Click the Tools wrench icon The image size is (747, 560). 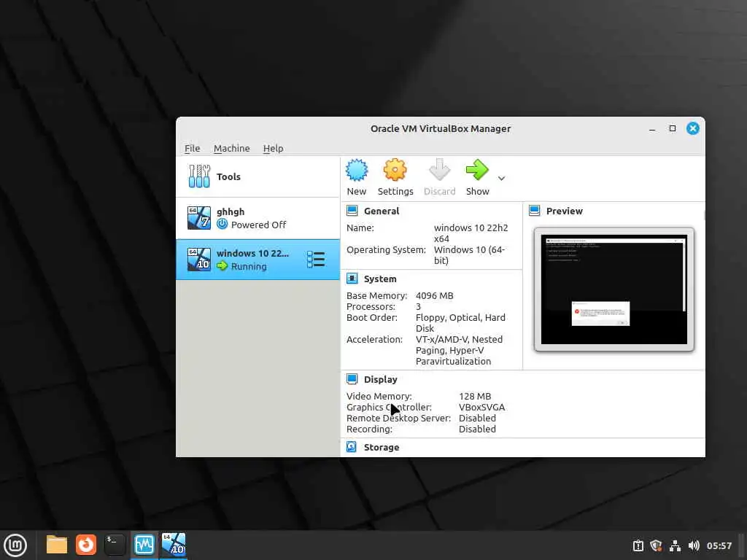pos(199,176)
